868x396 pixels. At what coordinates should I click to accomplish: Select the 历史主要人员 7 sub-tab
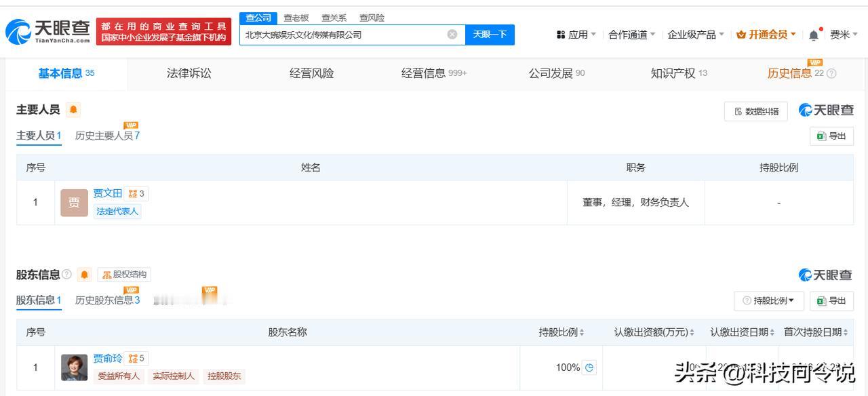point(107,135)
